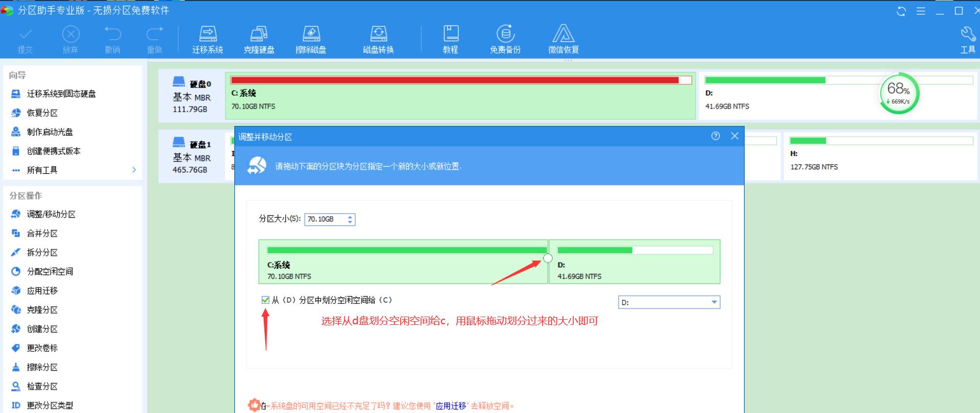Click the 放弃 (discard) toolbar icon
Screen dimensions: 980x413
tap(70, 40)
